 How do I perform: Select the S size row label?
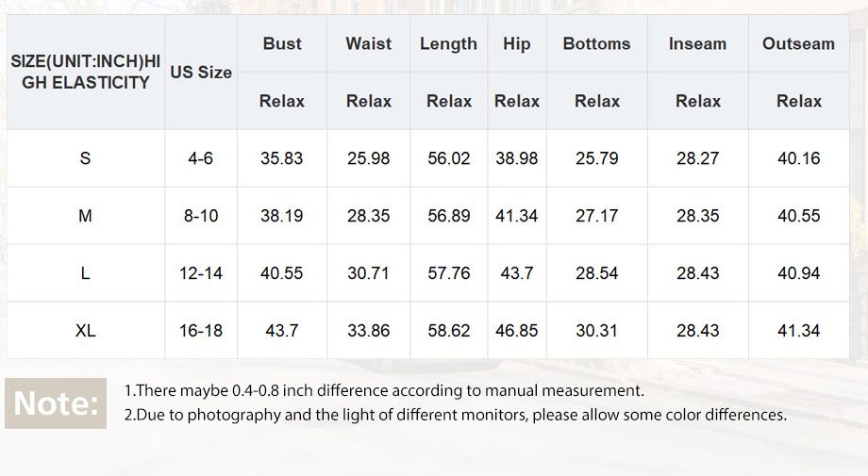tap(85, 158)
